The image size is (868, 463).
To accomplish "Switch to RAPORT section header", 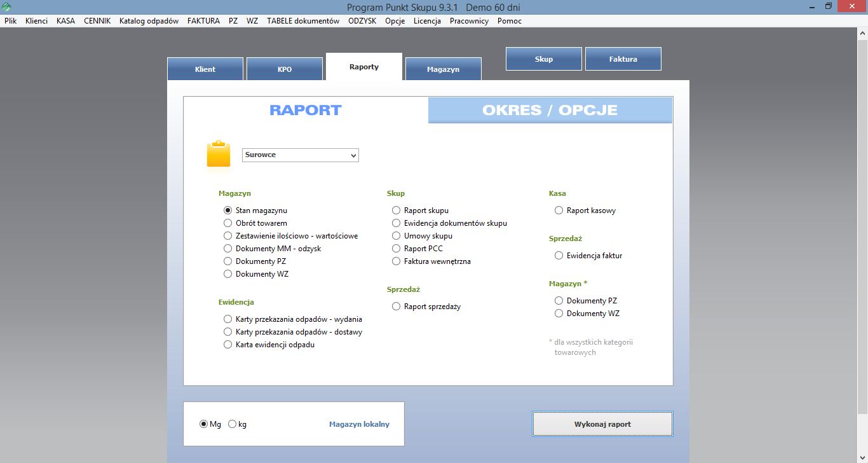I will (306, 110).
